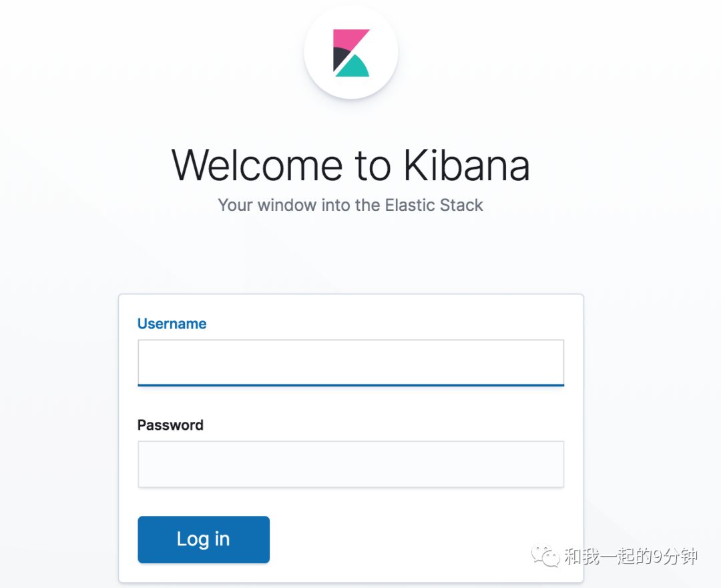Click the watermark text 和我一起的9分钟
Image resolution: width=721 pixels, height=588 pixels.
[x=630, y=556]
